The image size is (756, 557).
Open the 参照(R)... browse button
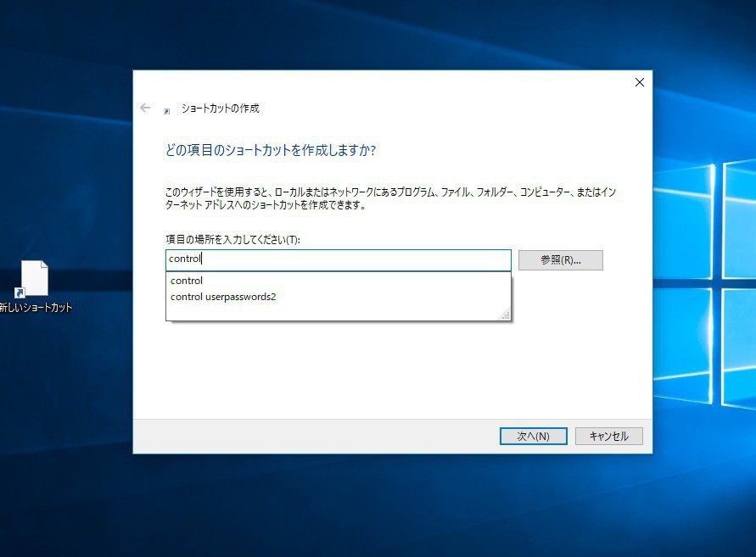click(560, 260)
